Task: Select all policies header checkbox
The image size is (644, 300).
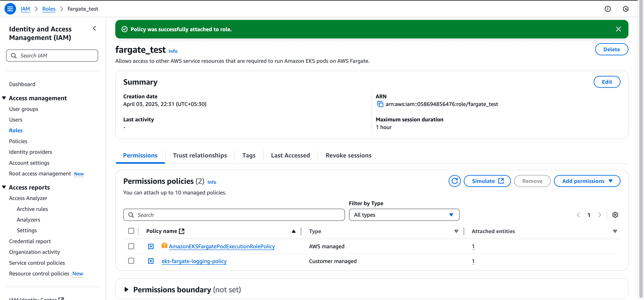Action: tap(131, 231)
